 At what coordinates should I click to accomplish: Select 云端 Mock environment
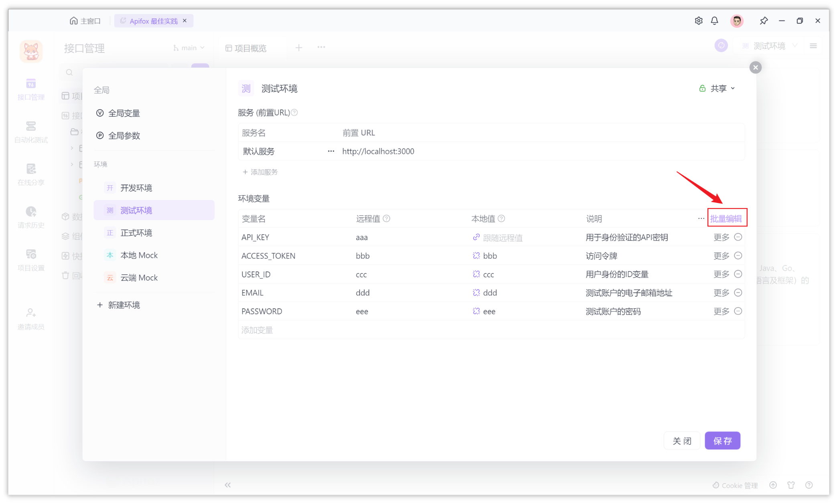[154, 278]
